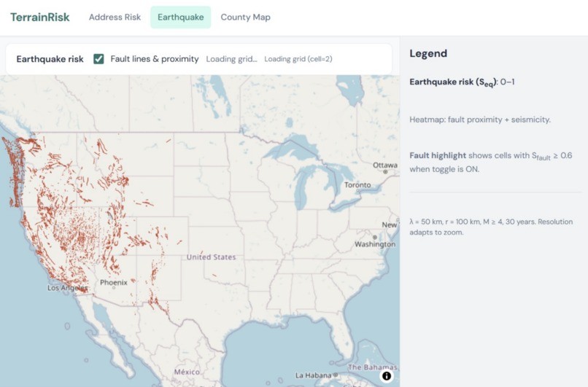Click the TerrainRisk logo

[39, 17]
